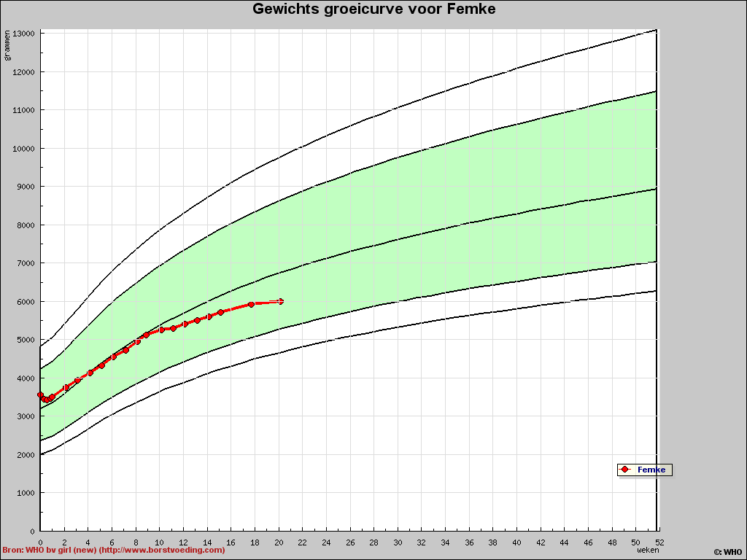Viewport: 747px width, 560px height.
Task: Open the 'Bron: WHO bv girl (new)' source link
Action: click(x=113, y=550)
